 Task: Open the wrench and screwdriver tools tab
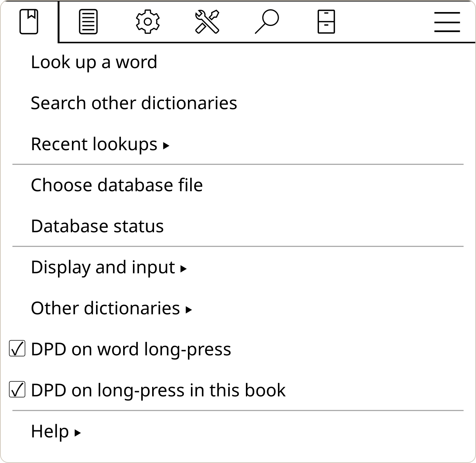pyautogui.click(x=207, y=22)
